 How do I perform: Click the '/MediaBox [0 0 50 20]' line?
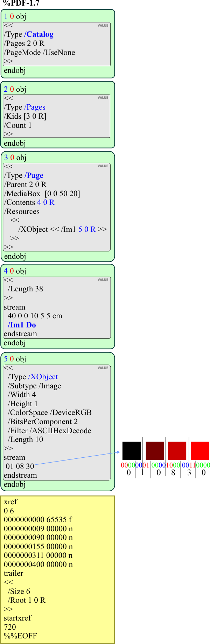point(42,194)
